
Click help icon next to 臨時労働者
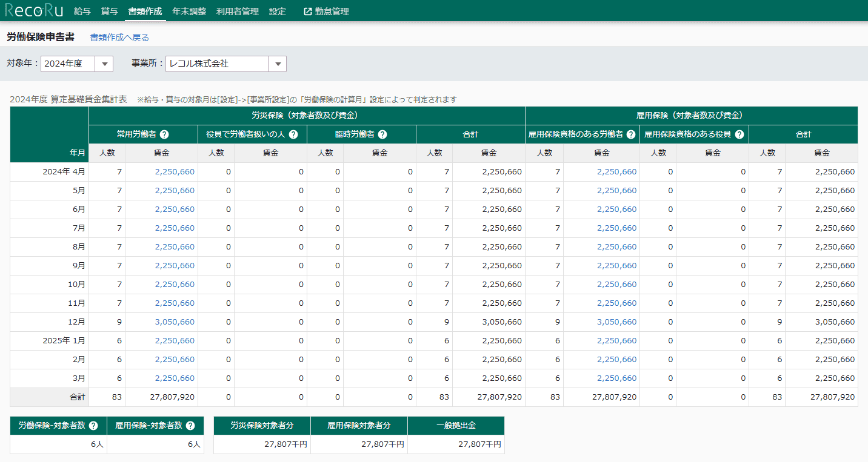[x=382, y=135]
